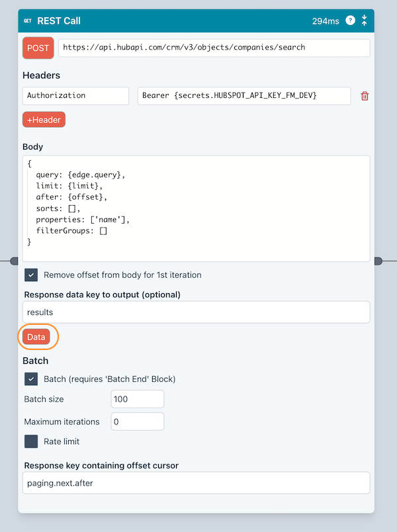Click the request URL field

[x=213, y=48]
